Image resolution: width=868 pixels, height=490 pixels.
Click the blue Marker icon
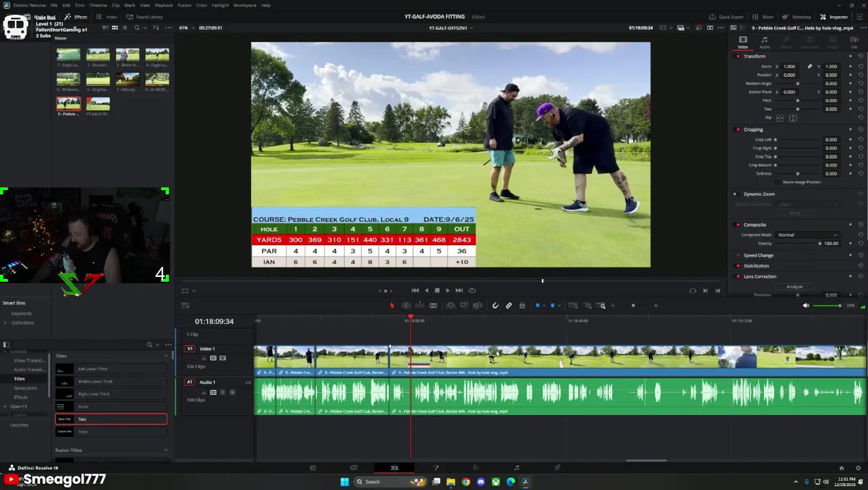[x=552, y=306]
